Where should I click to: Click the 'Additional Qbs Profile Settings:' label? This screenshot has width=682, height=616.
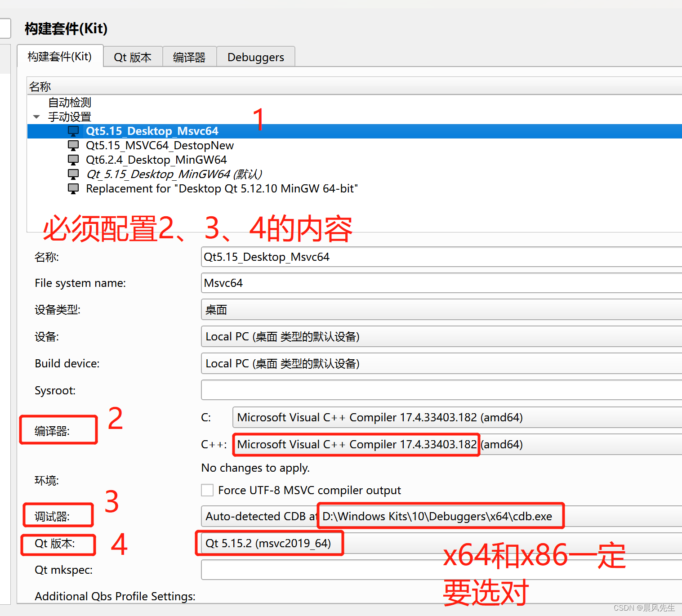tap(115, 596)
